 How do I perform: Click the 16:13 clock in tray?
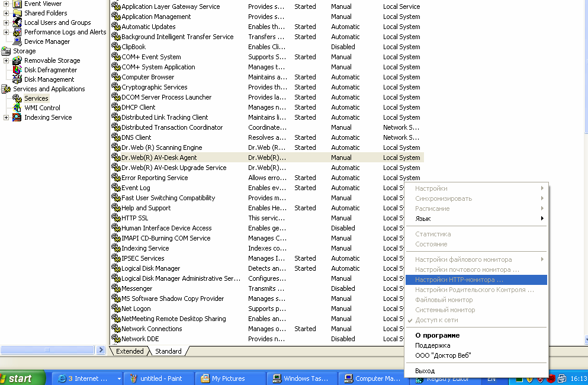pos(579,378)
